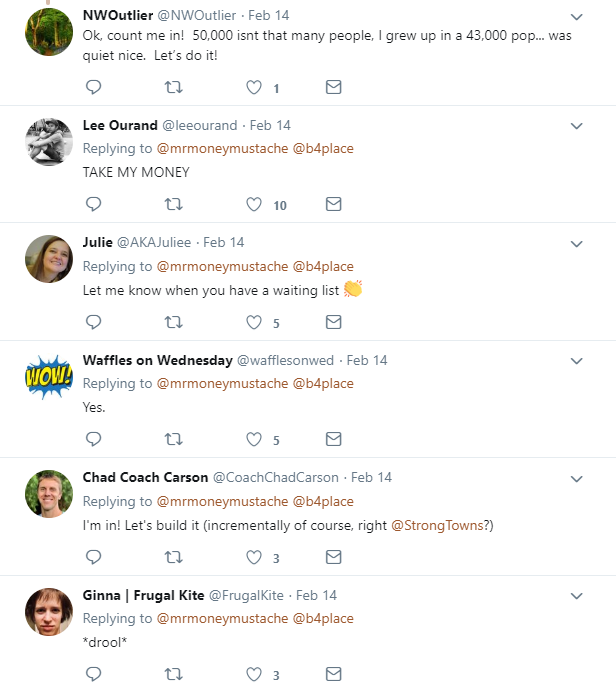Viewport: 616px width, 686px height.
Task: Message Waffles on Wednesday's tweet via envelope icon
Action: point(334,439)
